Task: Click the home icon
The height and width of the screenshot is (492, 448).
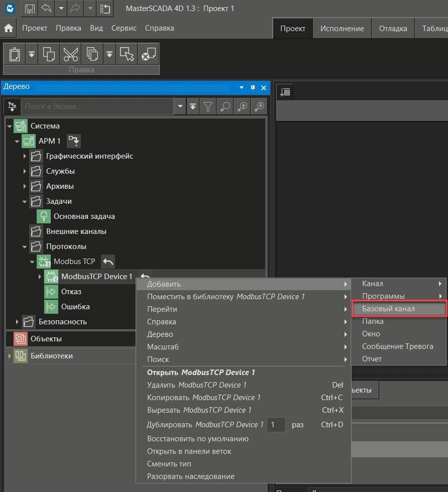Action: click(x=9, y=29)
